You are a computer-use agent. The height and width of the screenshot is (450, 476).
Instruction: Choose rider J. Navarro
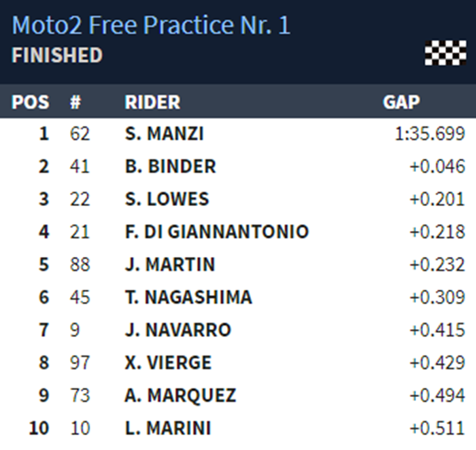pos(177,330)
